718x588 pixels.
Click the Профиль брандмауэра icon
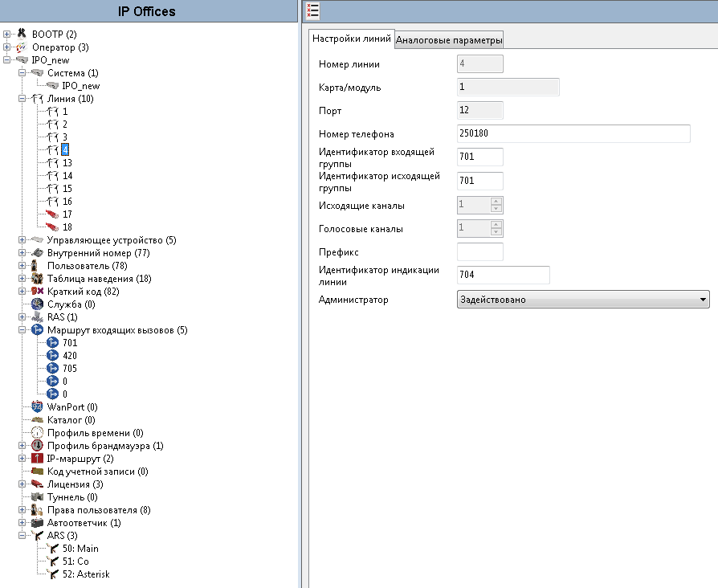37,446
